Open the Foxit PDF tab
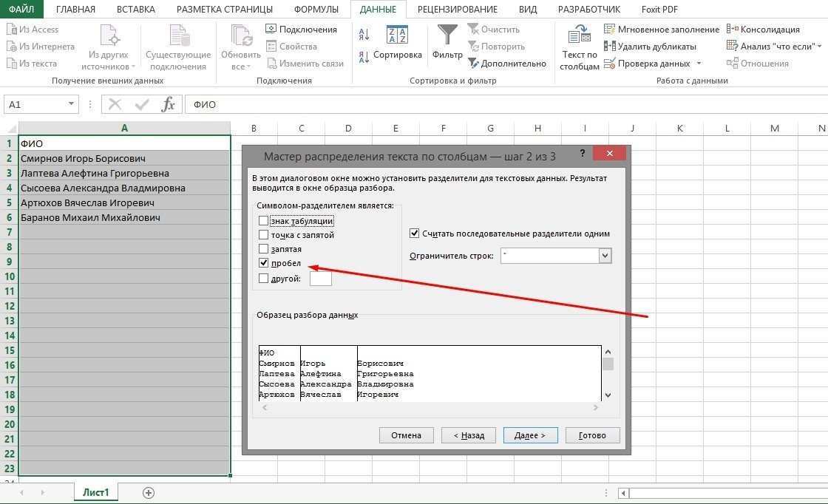 click(x=660, y=9)
